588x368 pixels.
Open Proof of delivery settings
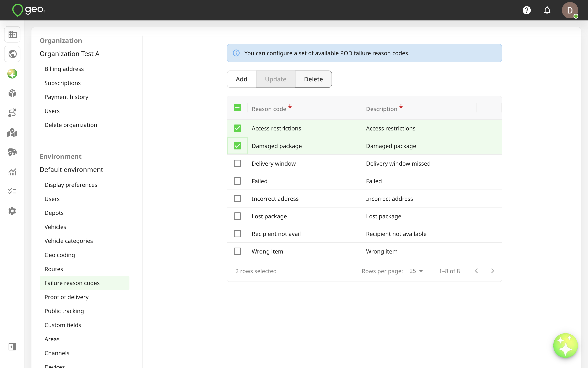point(67,297)
